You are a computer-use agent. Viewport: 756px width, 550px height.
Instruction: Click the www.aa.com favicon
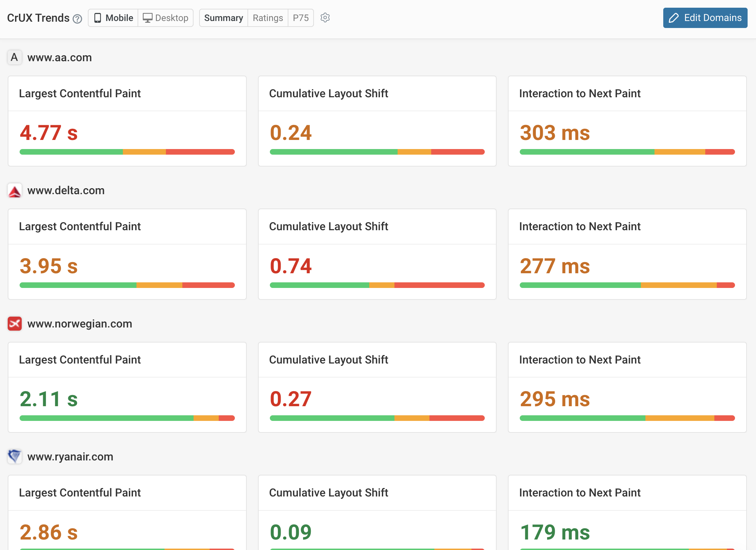tap(14, 57)
